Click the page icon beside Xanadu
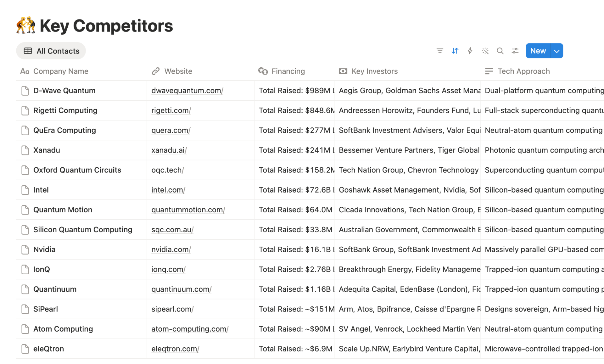Image resolution: width=604 pixels, height=364 pixels. tap(25, 150)
